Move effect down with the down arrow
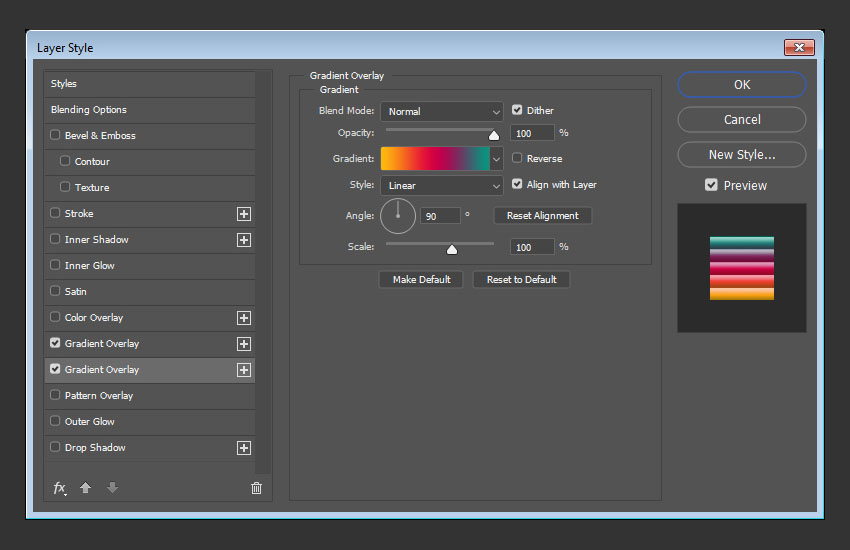The height and width of the screenshot is (550, 850). tap(112, 488)
